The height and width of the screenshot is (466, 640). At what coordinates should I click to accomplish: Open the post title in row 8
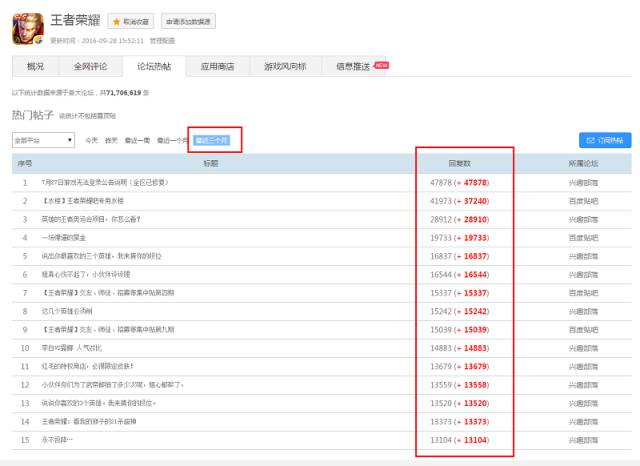tap(67, 311)
